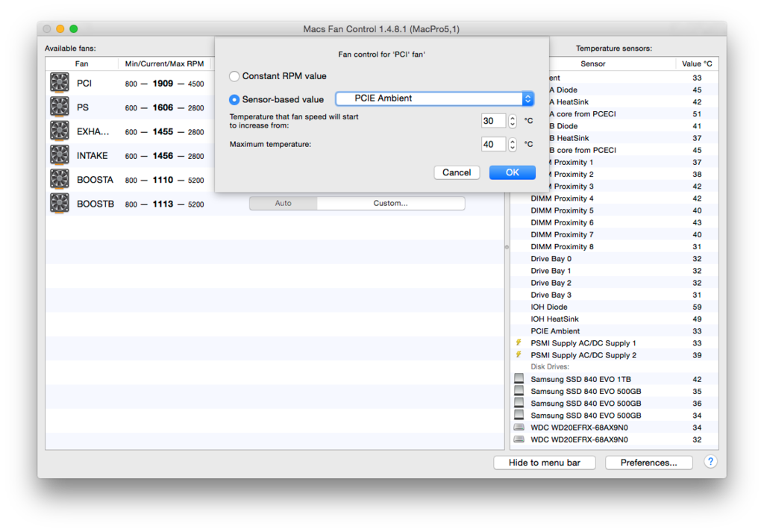764x532 pixels.
Task: Cancel the fan control dialog
Action: [x=457, y=172]
